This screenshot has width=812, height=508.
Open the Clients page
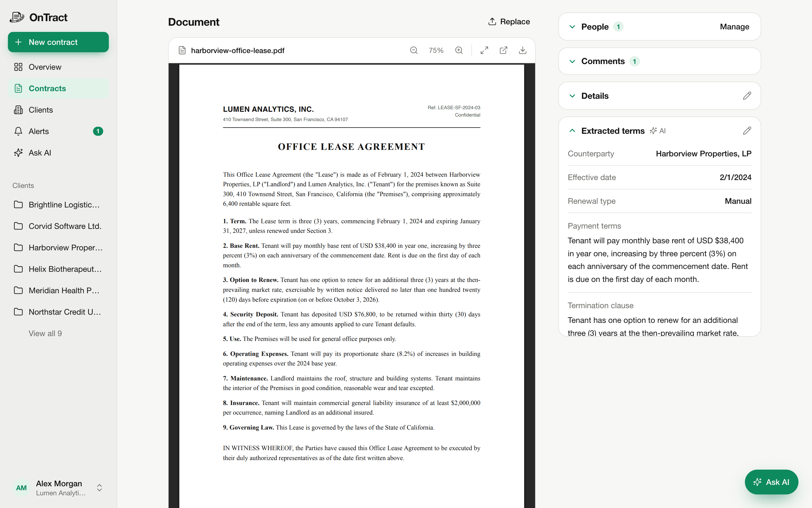pyautogui.click(x=58, y=110)
